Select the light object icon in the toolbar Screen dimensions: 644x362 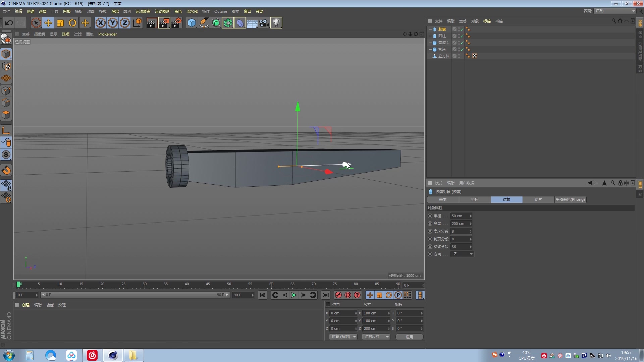tap(276, 23)
